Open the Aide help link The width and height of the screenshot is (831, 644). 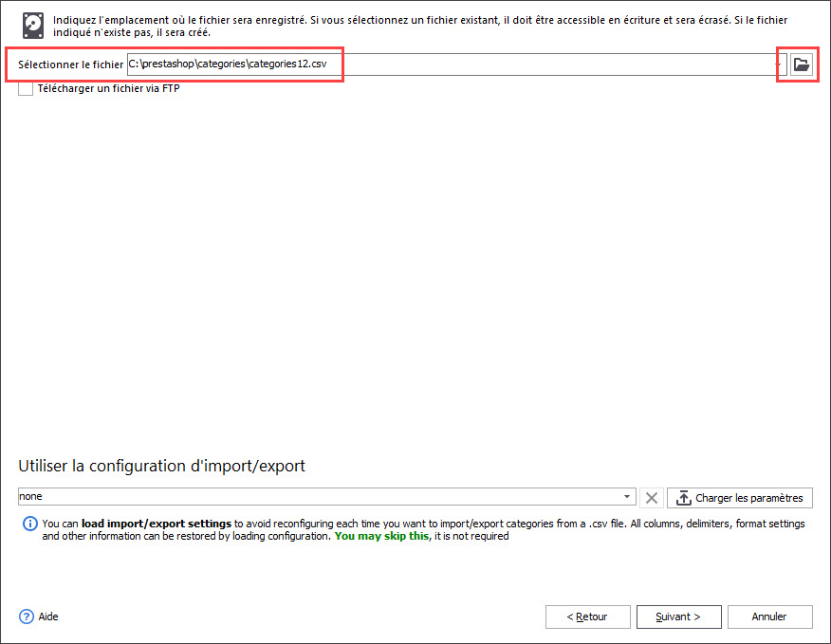tap(48, 616)
